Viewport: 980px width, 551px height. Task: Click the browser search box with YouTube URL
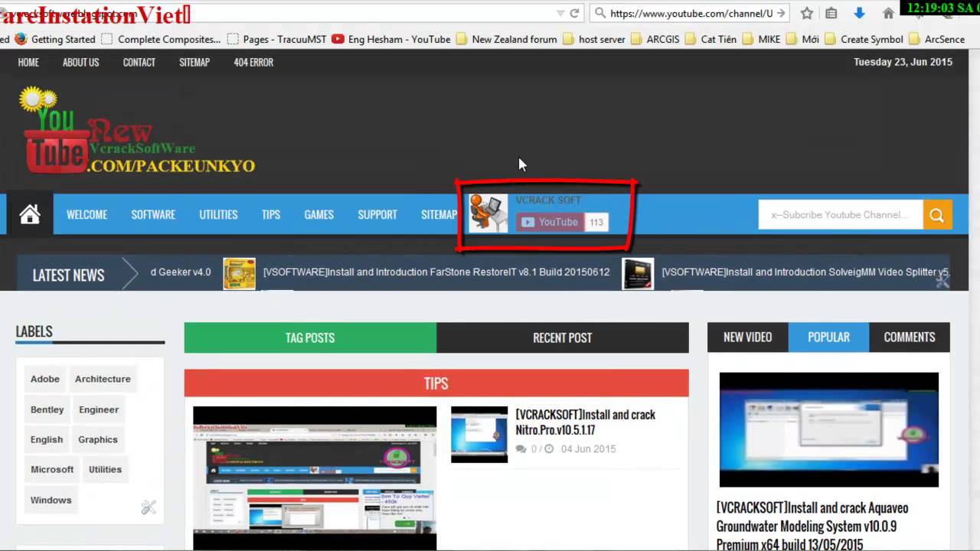689,13
